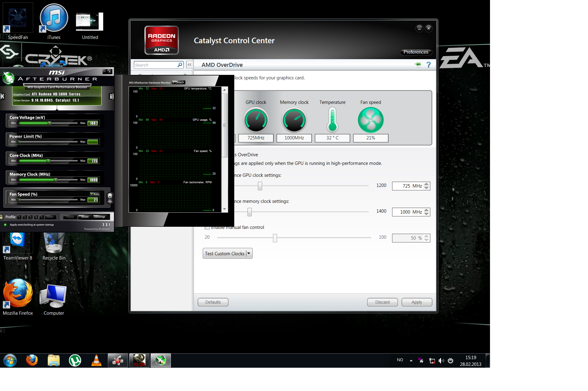Click Reset in MSI Afterburner
The width and height of the screenshot is (588, 391).
click(85, 217)
